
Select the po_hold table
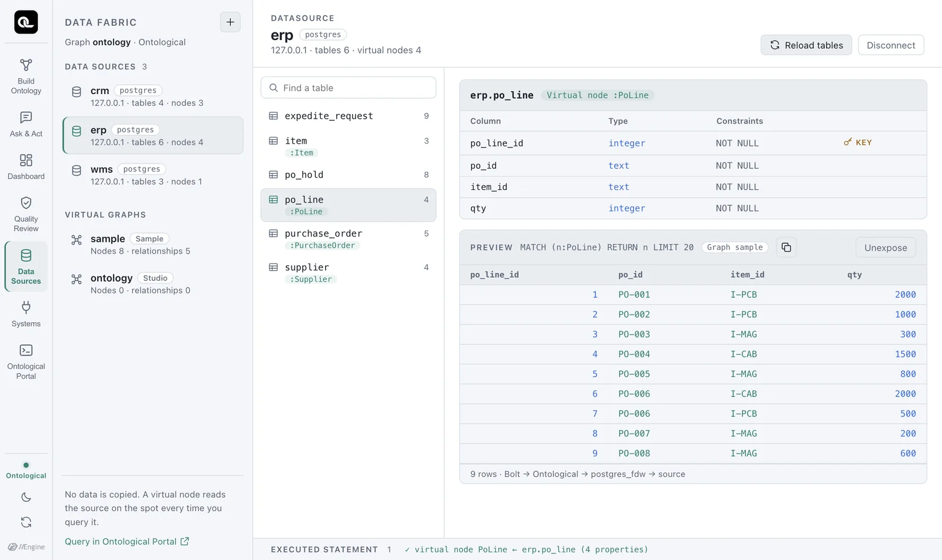click(349, 175)
